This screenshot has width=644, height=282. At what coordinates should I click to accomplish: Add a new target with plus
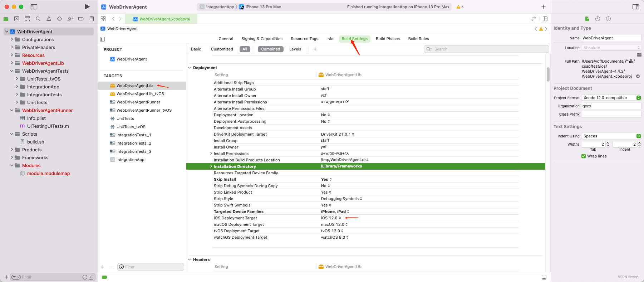102,267
